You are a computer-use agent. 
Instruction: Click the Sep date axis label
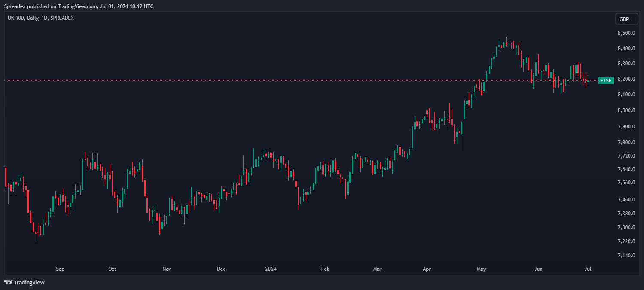coord(60,269)
